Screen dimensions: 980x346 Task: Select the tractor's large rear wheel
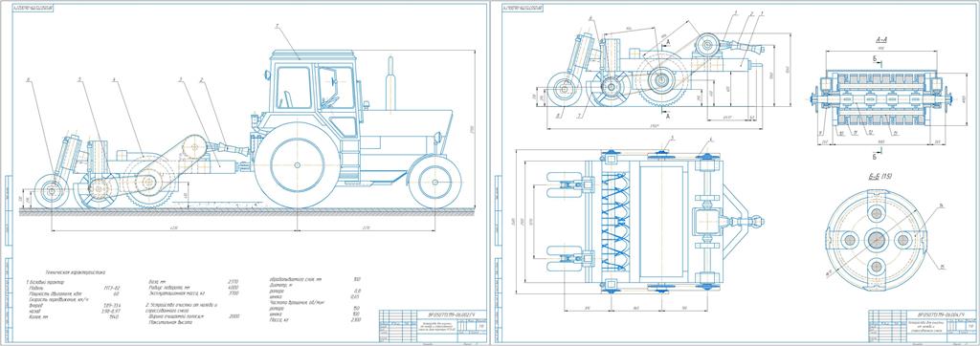tap(297, 165)
